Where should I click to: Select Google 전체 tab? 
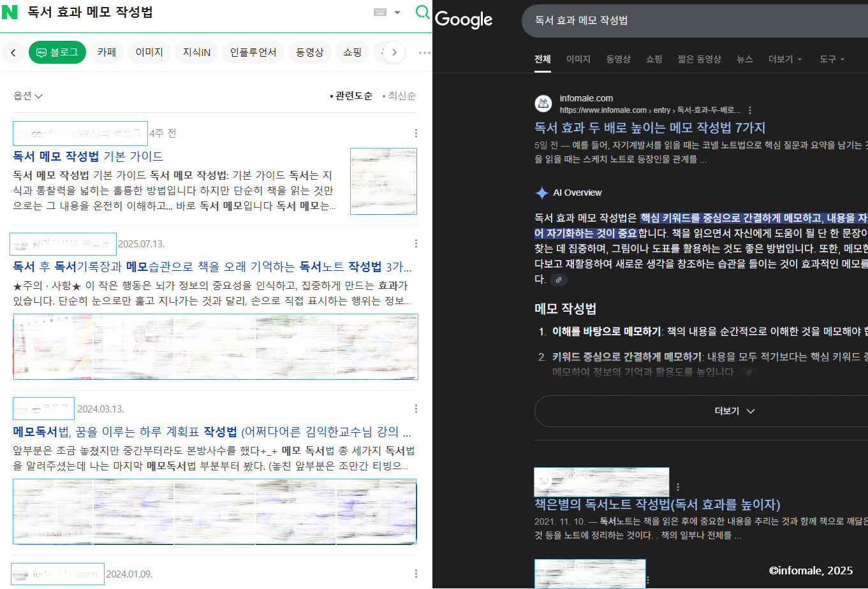click(543, 59)
